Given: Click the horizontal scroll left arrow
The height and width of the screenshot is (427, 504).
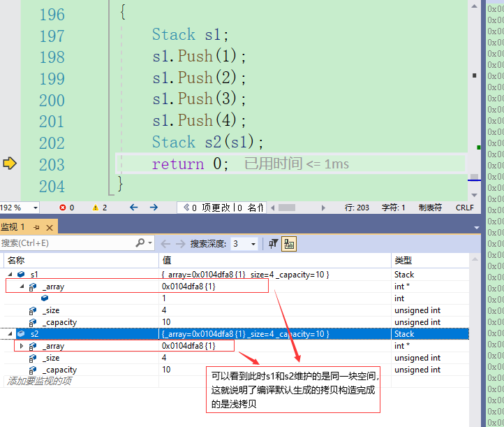Looking at the screenshot, I should tap(273, 208).
